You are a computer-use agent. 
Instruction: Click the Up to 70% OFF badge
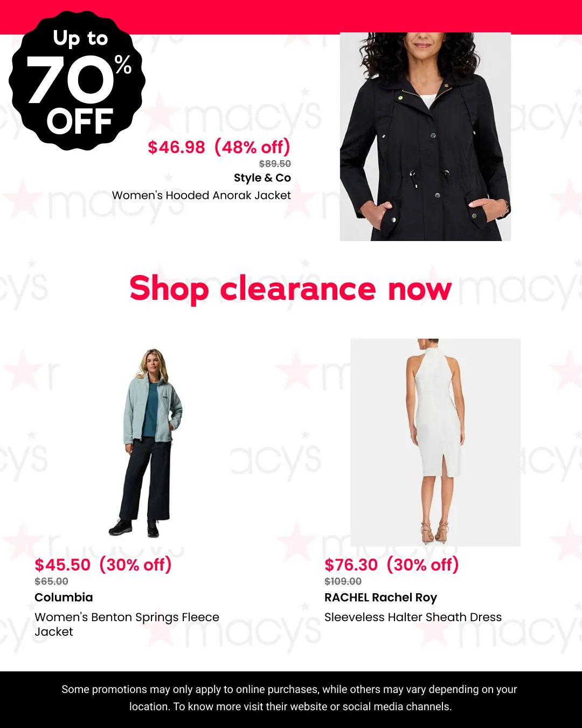tap(77, 81)
